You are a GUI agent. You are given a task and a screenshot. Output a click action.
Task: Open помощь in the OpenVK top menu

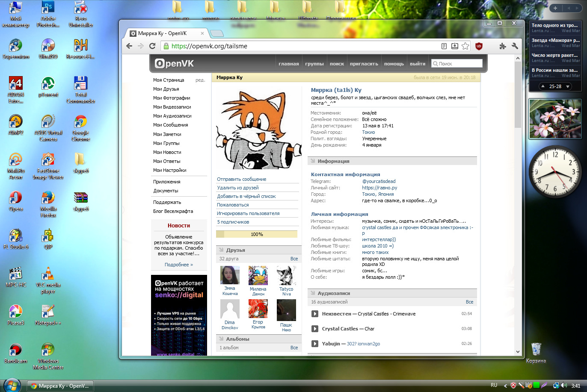pos(394,64)
